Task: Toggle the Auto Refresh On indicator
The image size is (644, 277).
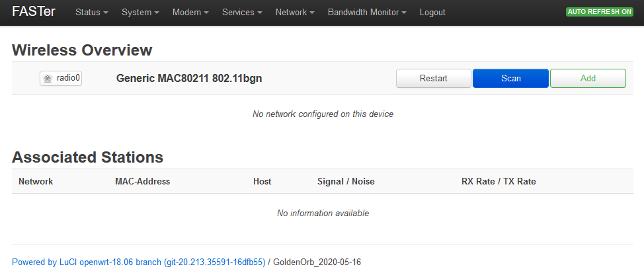Action: point(599,12)
